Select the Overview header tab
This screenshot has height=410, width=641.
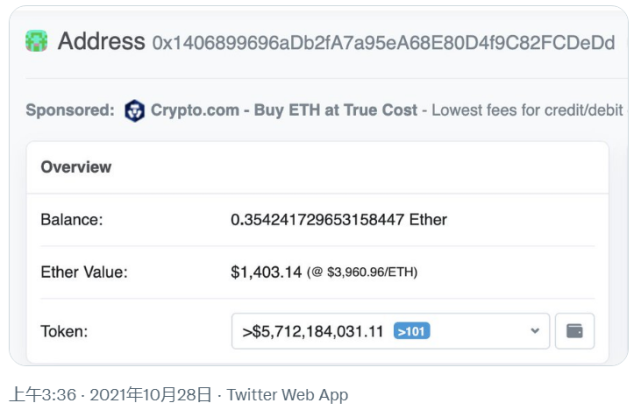pyautogui.click(x=76, y=167)
